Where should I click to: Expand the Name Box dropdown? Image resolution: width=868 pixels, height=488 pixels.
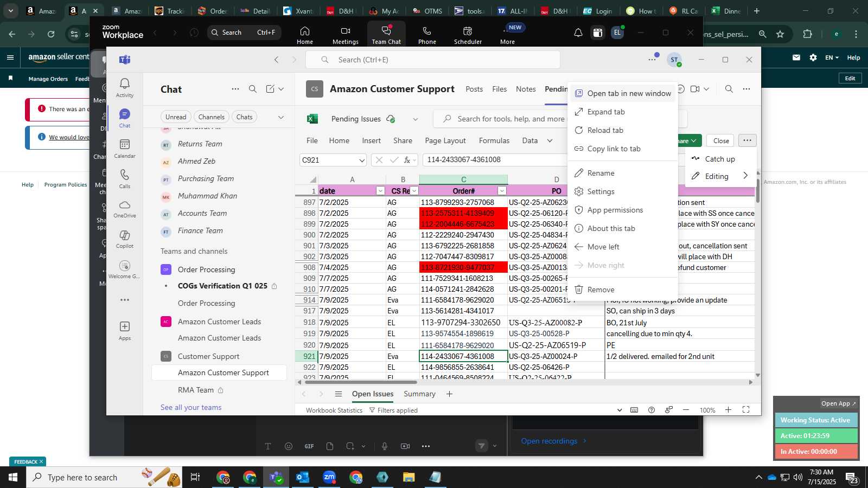click(362, 160)
